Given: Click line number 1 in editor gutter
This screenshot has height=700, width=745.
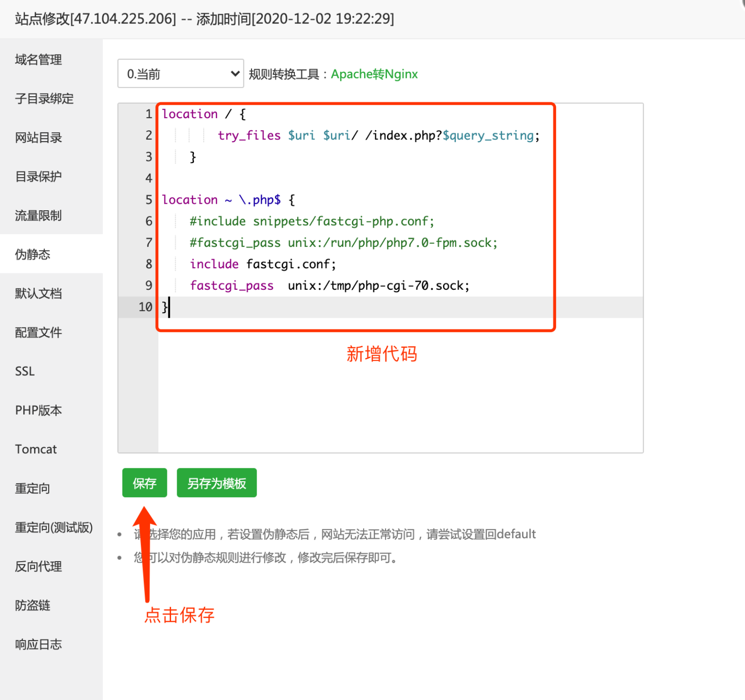Looking at the screenshot, I should pyautogui.click(x=149, y=114).
